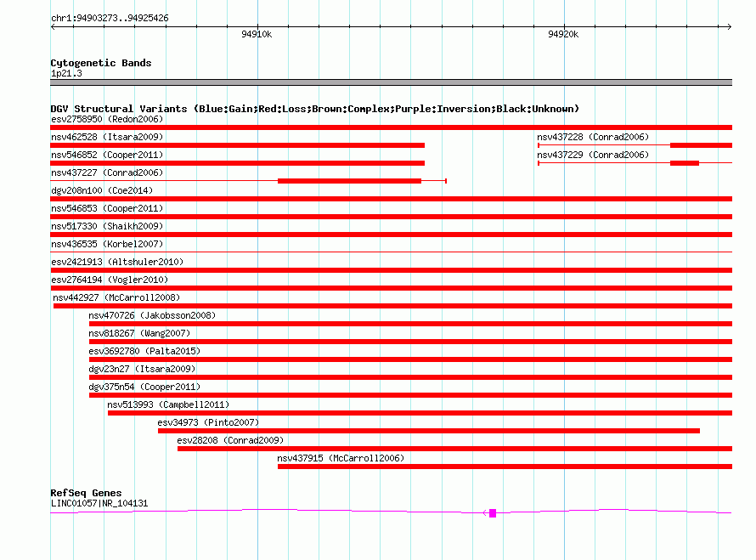Click the 94910k ruler position label

(257, 34)
